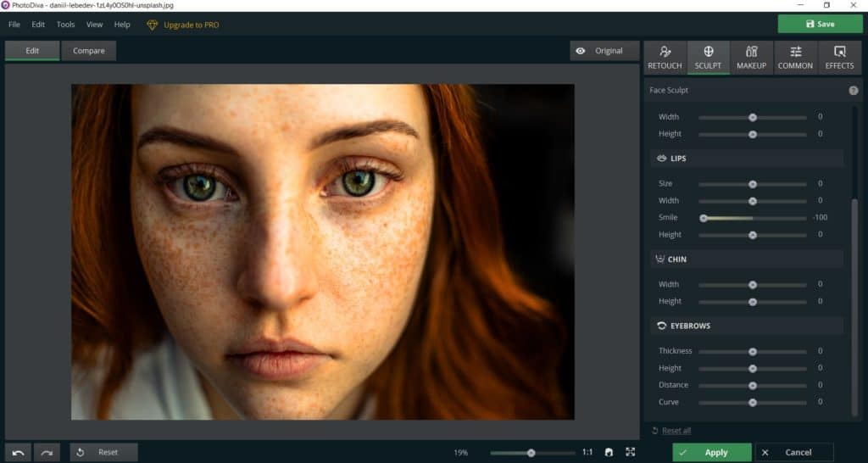Click the Reset all link
Image resolution: width=868 pixels, height=463 pixels.
[676, 431]
